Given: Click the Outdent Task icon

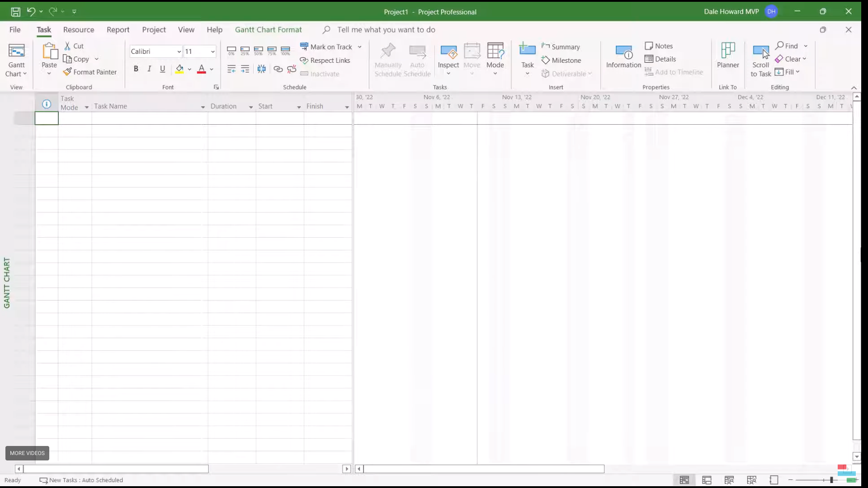Looking at the screenshot, I should [x=231, y=69].
